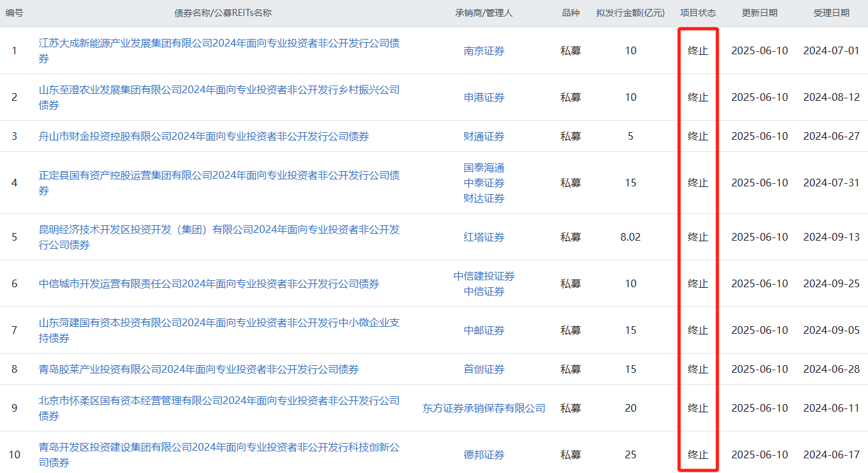Click underwriter 中泰证券

[484, 183]
